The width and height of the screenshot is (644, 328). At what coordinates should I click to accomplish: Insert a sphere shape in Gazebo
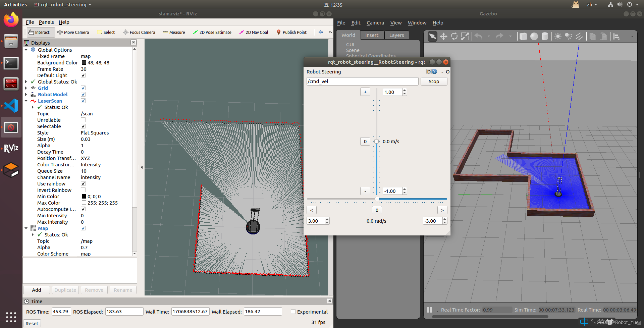pyautogui.click(x=534, y=36)
